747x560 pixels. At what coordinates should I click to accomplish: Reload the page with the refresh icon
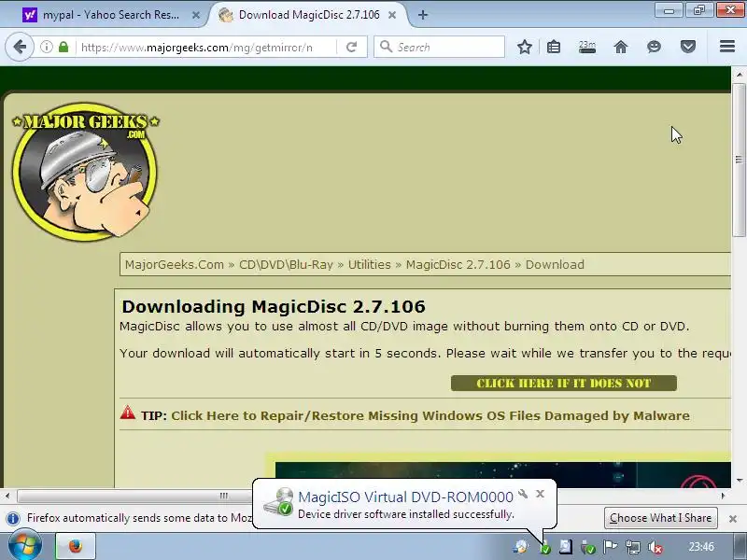[352, 48]
